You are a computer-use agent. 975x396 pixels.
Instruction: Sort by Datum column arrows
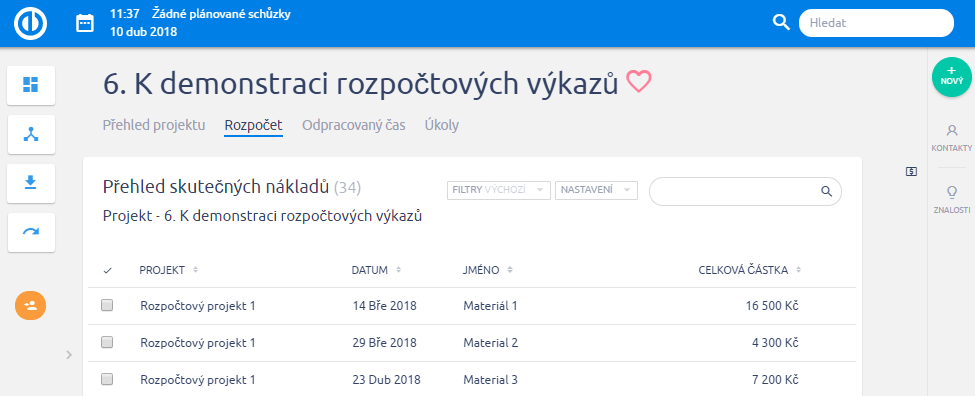pos(399,270)
